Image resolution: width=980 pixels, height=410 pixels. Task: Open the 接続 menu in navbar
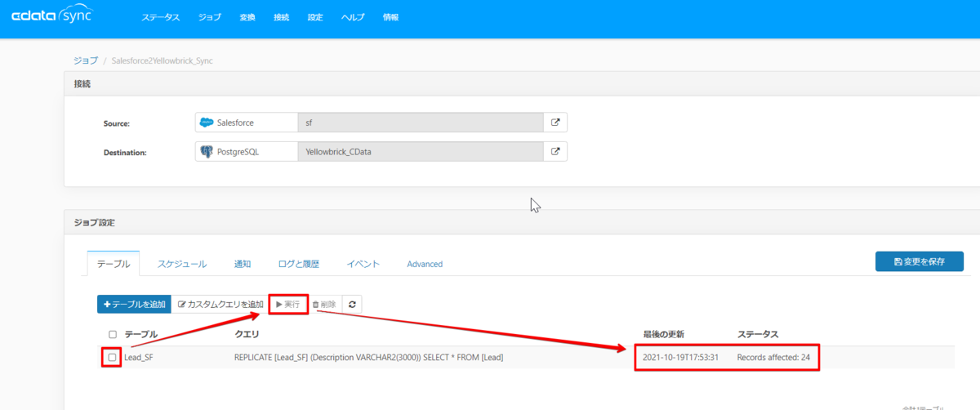point(282,17)
